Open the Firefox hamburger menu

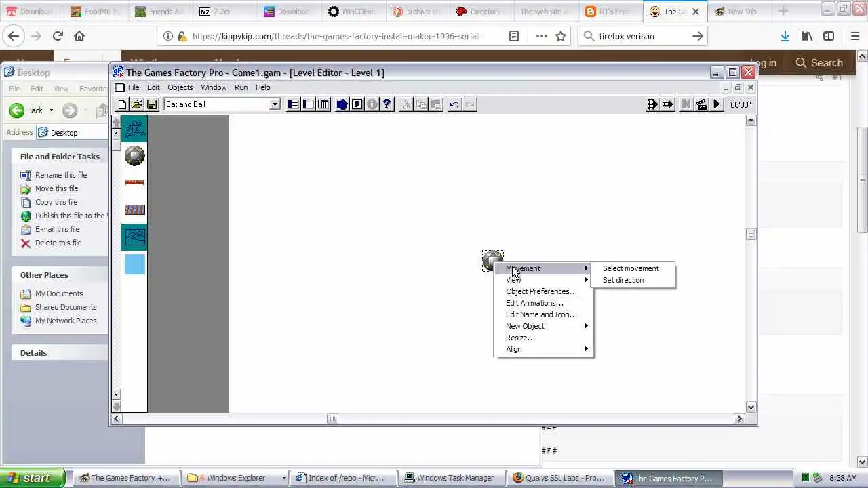coord(854,36)
